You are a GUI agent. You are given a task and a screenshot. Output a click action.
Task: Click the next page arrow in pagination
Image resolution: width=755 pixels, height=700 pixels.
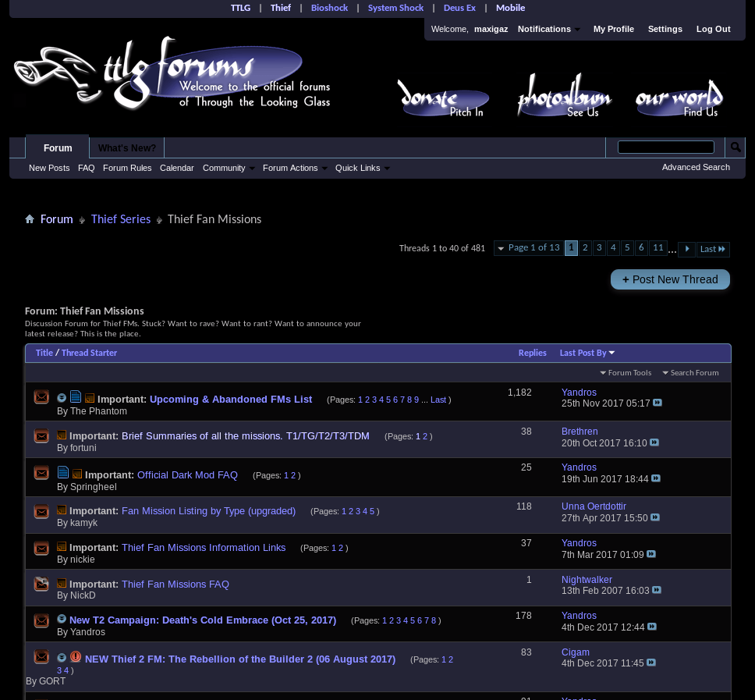click(x=687, y=249)
